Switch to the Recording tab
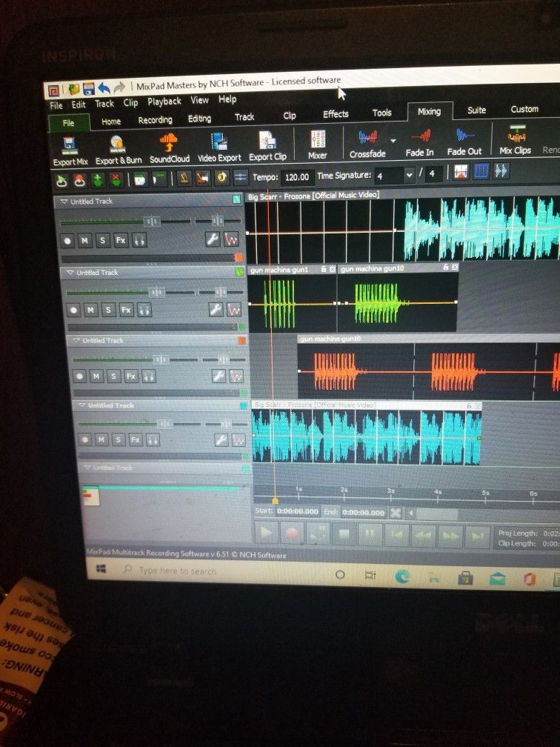This screenshot has width=560, height=747. coord(156,121)
